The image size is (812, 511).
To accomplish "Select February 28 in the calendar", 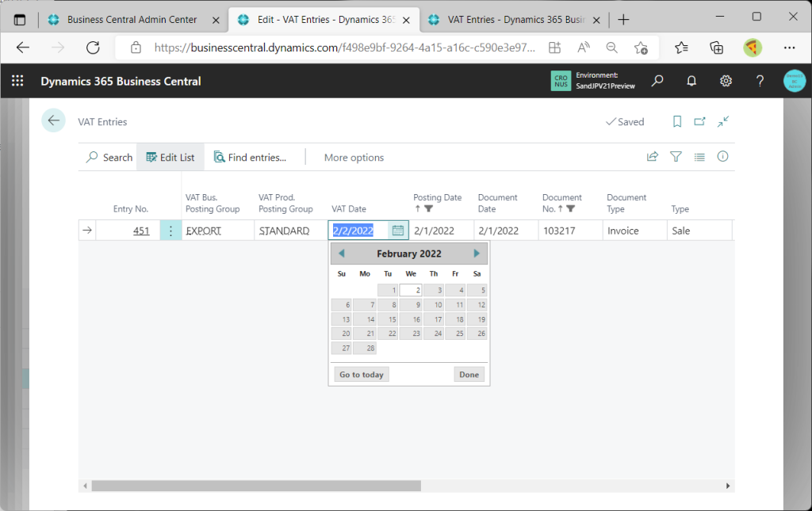I will 365,348.
